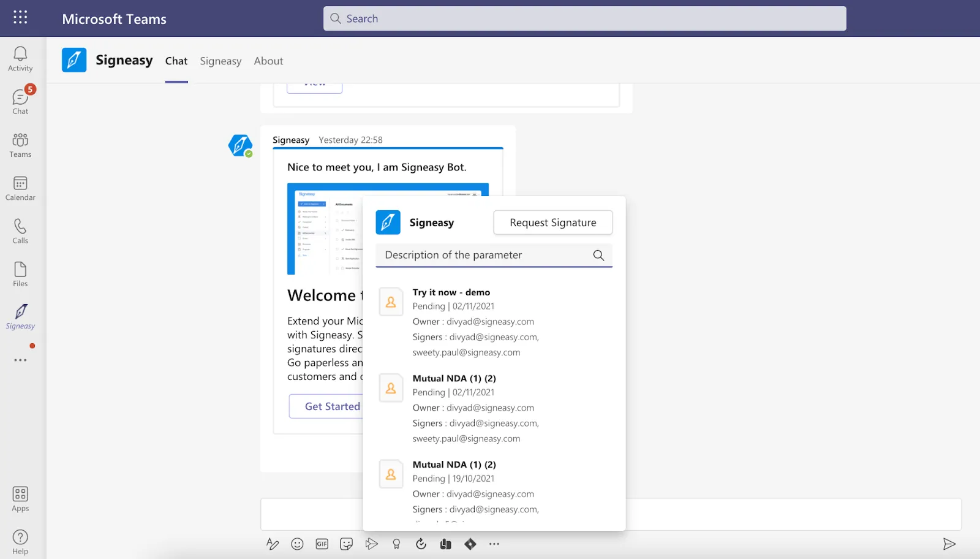Switch to the Chat tab
Viewport: 980px width, 559px height.
tap(176, 61)
